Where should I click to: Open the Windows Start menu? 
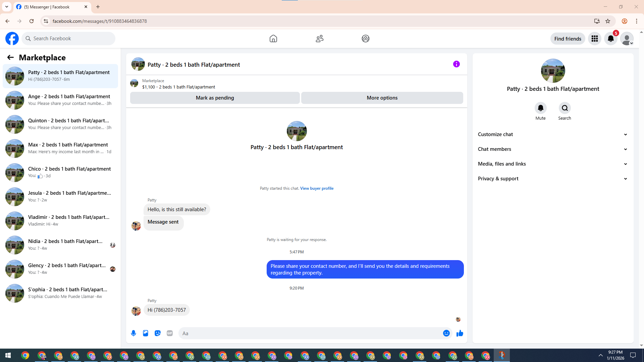click(8, 355)
